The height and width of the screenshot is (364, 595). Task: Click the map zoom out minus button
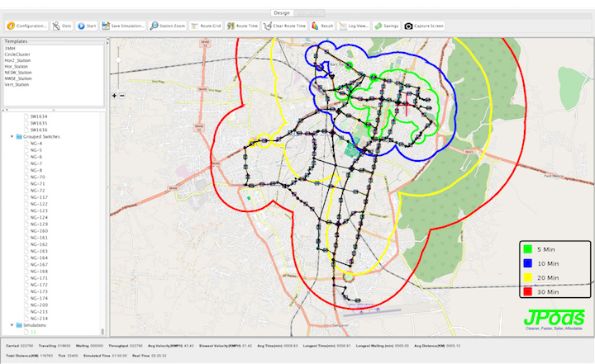point(122,96)
